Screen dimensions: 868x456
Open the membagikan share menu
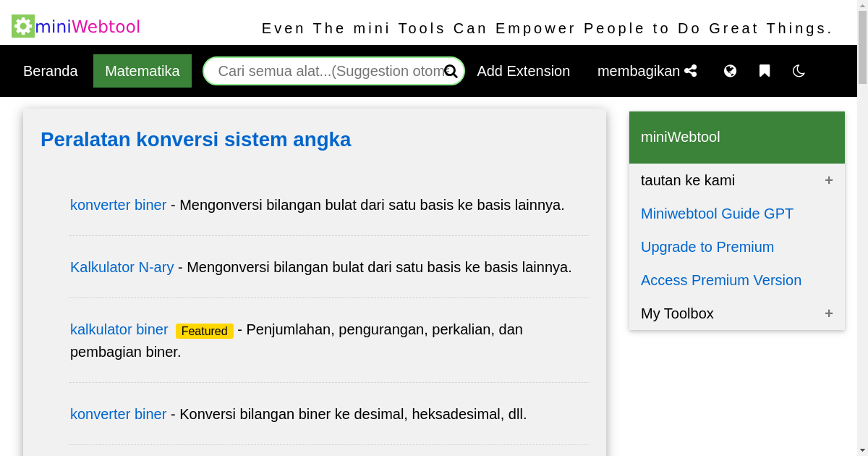[638, 71]
